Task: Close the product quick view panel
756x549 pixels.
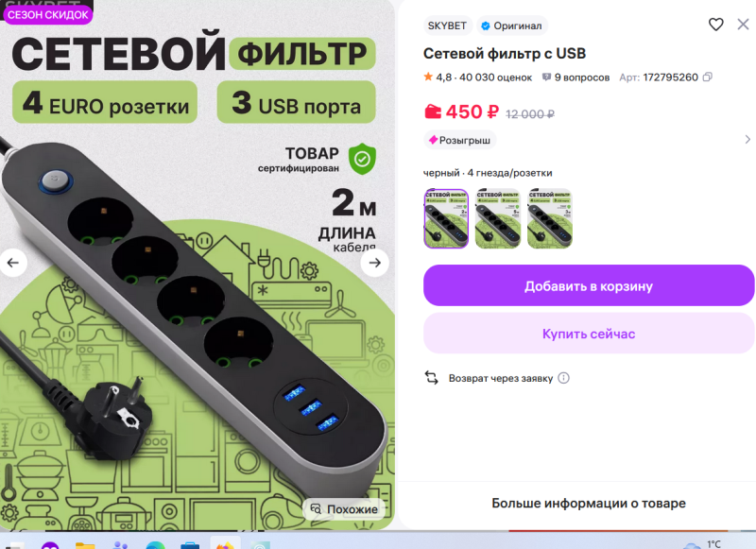Action: point(743,25)
